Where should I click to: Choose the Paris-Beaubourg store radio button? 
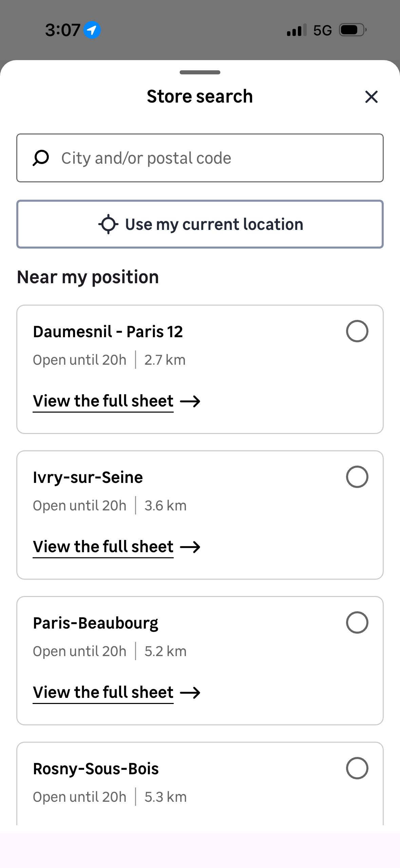357,622
